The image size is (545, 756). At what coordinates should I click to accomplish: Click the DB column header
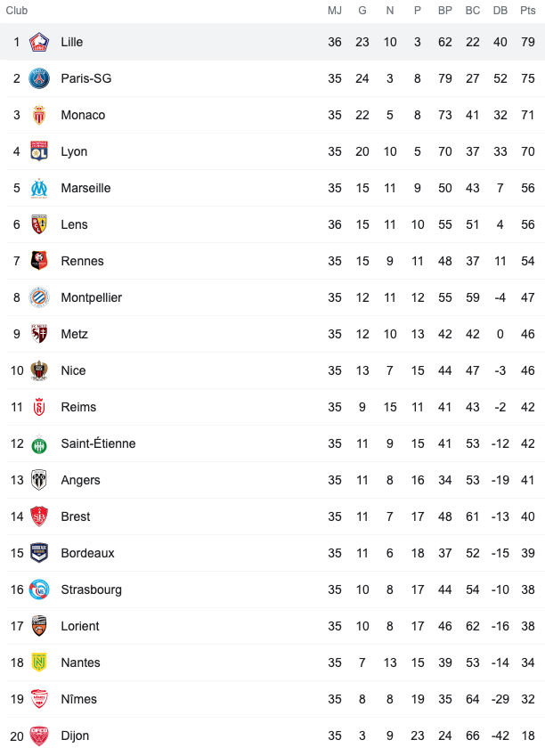(x=500, y=11)
